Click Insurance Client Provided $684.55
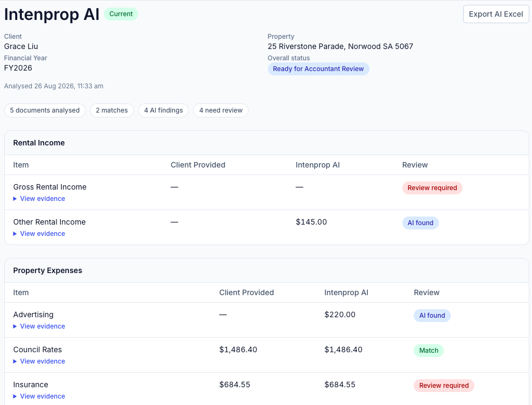This screenshot has width=532, height=405. (235, 385)
